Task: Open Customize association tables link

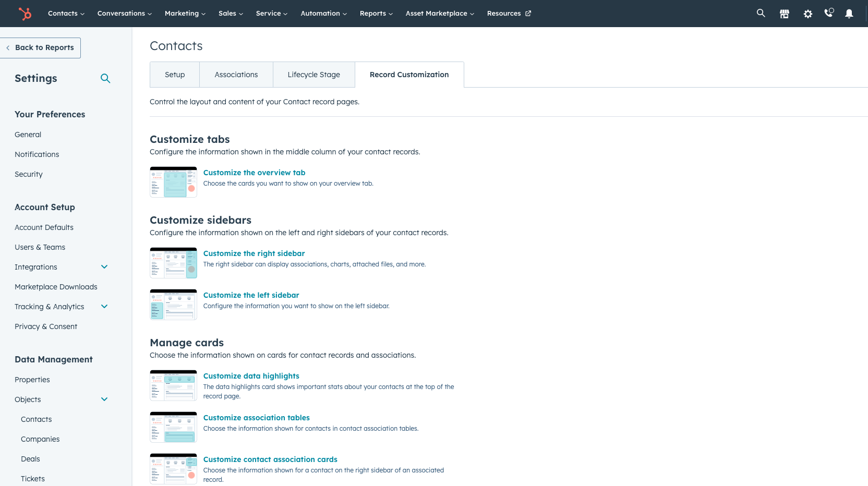Action: tap(257, 418)
